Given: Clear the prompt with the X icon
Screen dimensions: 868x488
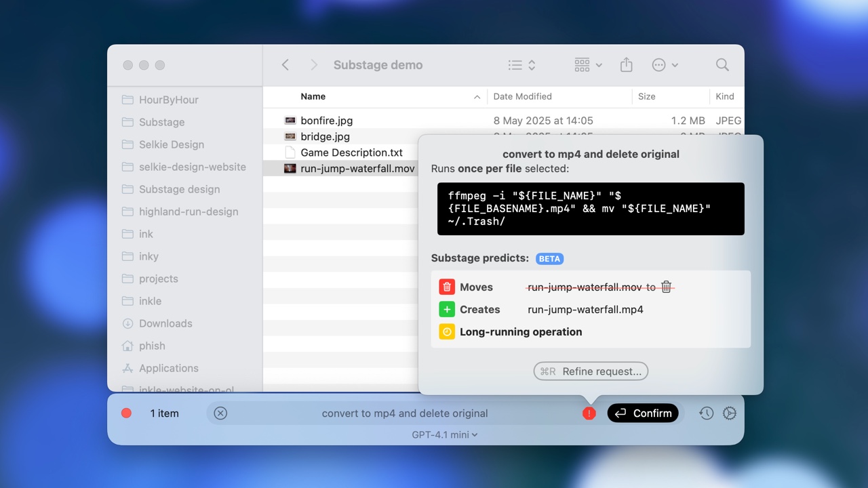Looking at the screenshot, I should (x=220, y=413).
